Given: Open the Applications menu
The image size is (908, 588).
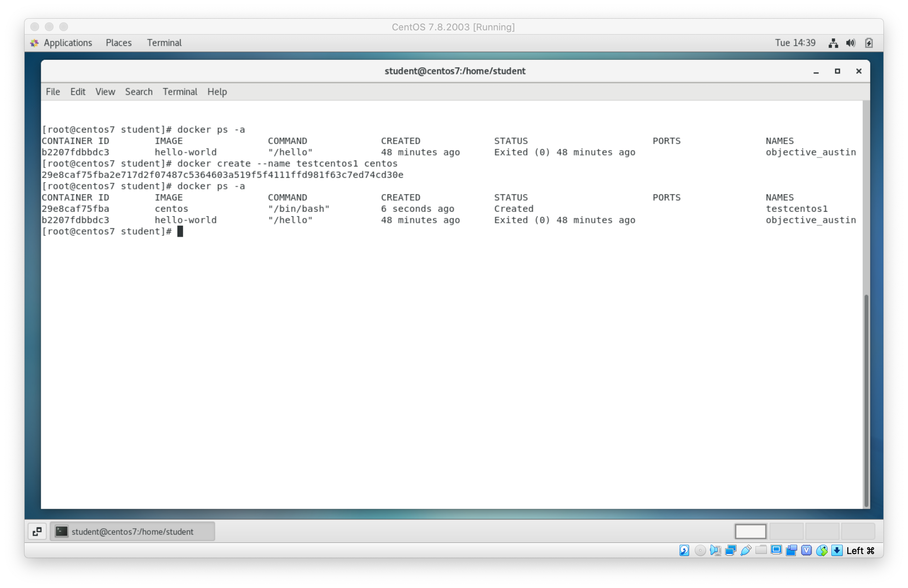Looking at the screenshot, I should pos(68,43).
